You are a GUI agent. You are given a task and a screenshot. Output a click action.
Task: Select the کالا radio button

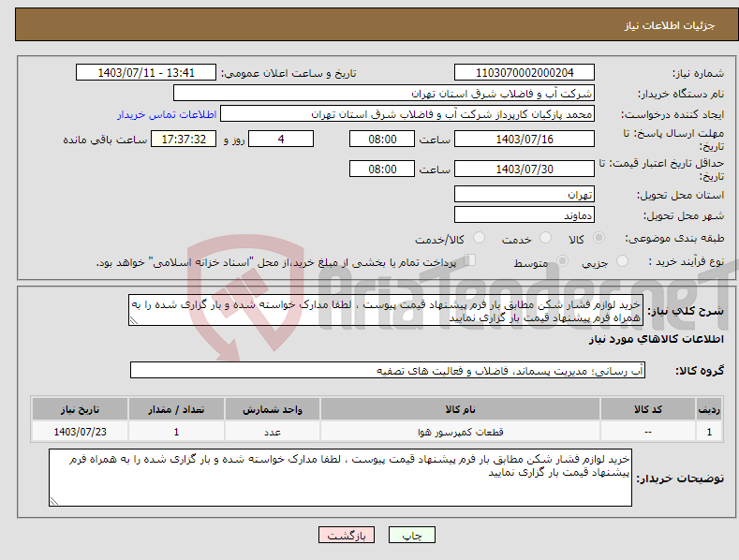pyautogui.click(x=599, y=238)
